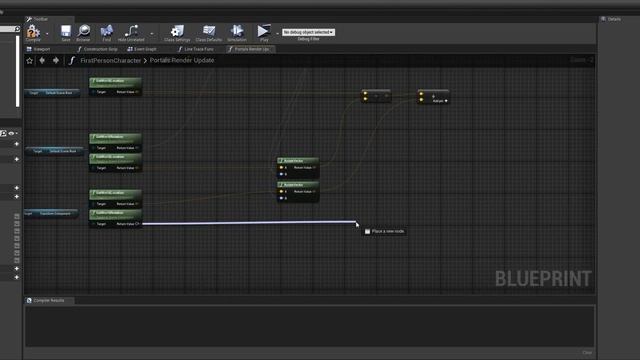Screen dimensions: 640x360
Task: Open the eye view options dropdown in My Blueprint
Action: click(13, 133)
